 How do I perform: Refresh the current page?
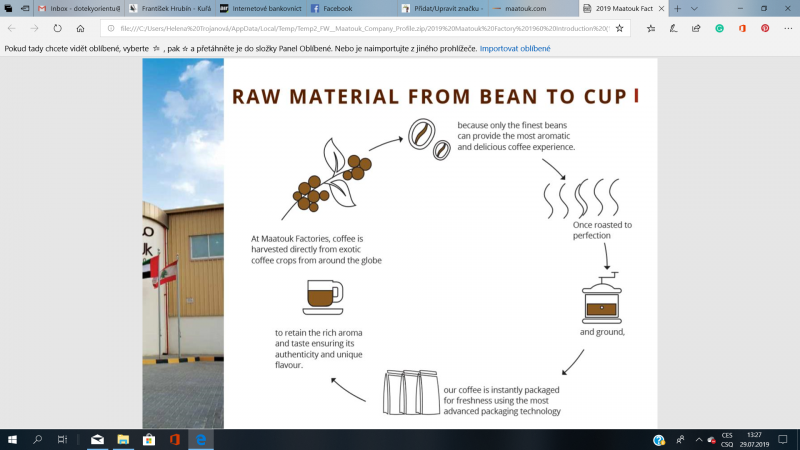(x=57, y=29)
